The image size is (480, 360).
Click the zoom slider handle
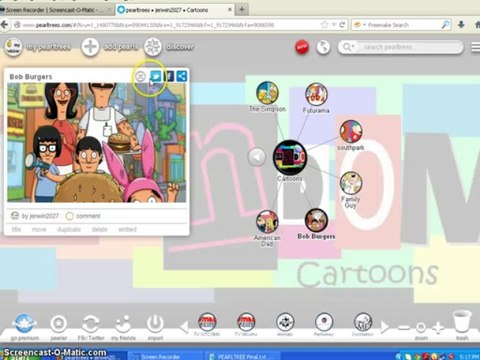(421, 327)
